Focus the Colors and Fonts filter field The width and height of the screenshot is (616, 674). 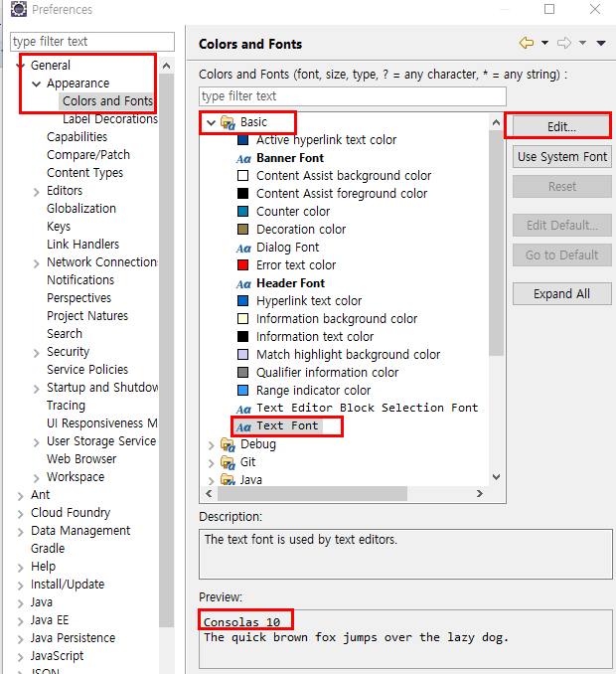pyautogui.click(x=353, y=96)
